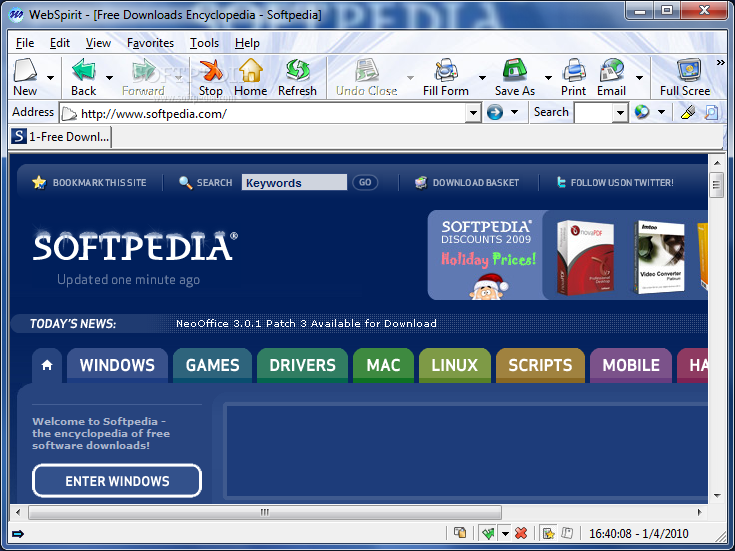Expand the Search box dropdown
735x551 pixels.
point(620,113)
